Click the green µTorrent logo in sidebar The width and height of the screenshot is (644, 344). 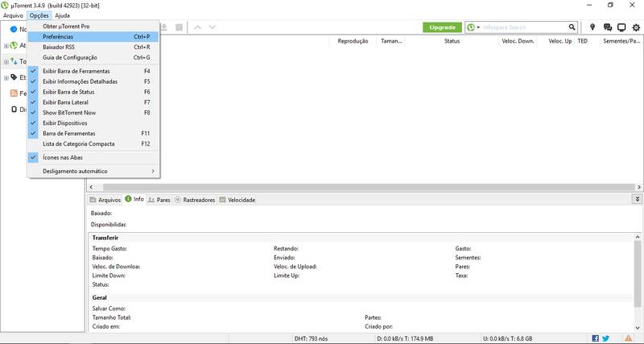coord(14,45)
